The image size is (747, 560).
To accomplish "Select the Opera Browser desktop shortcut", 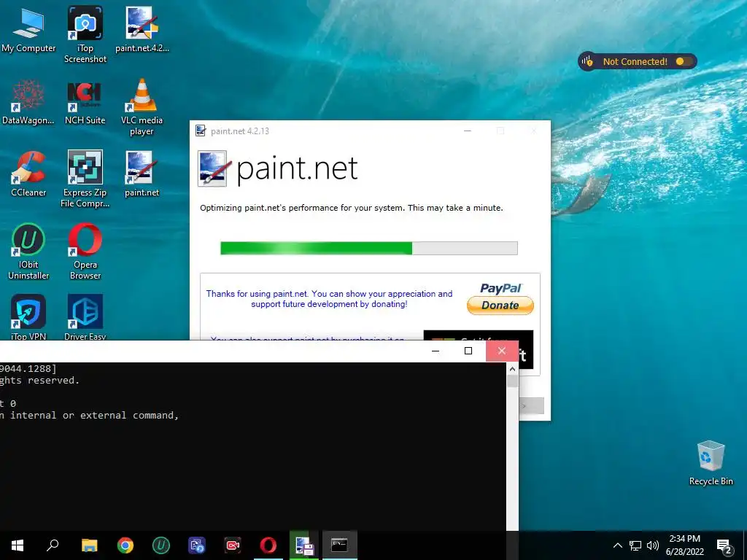I will click(x=85, y=251).
